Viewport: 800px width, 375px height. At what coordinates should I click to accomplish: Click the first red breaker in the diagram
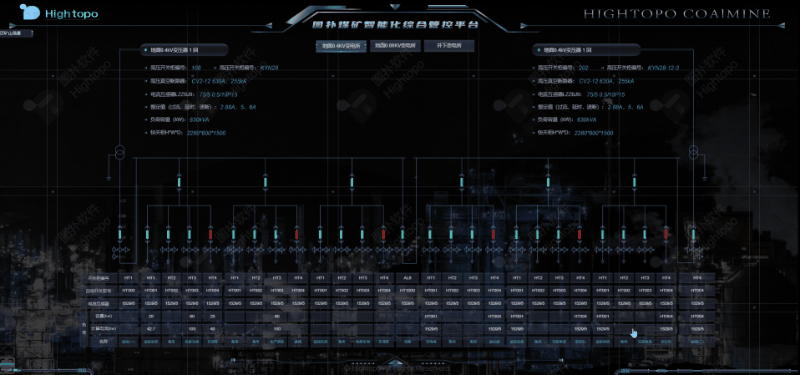pos(210,234)
